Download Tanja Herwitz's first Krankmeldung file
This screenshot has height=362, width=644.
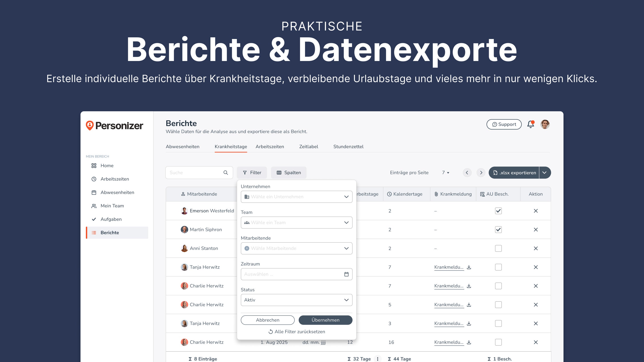coord(469,267)
